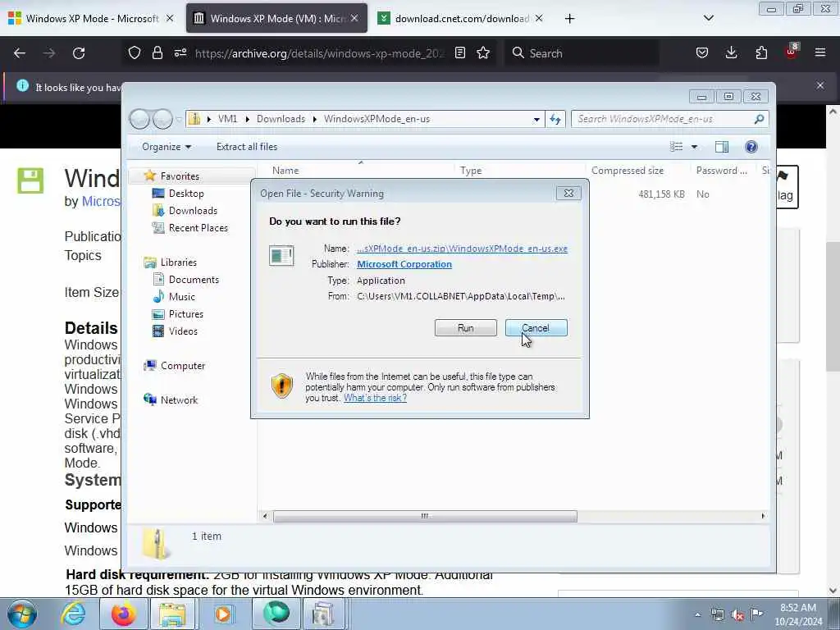Screen dimensions: 840x630
Task: Click the Windows Explorer taskbar icon
Action: 171,614
